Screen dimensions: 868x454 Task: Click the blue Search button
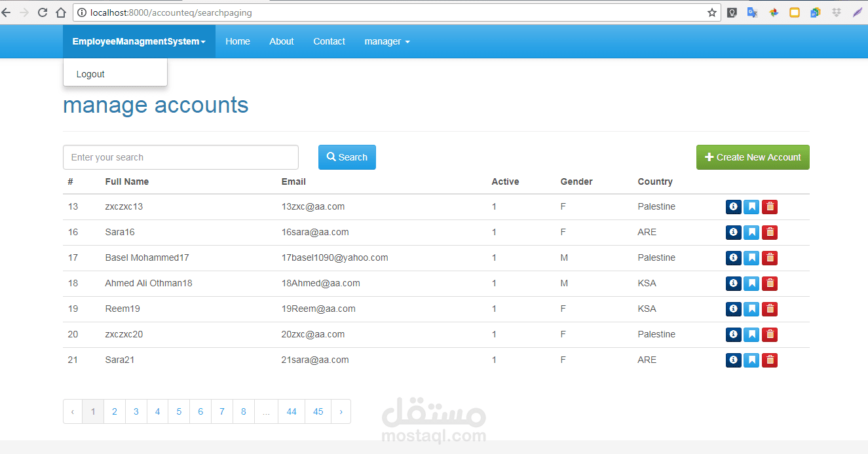pos(347,157)
